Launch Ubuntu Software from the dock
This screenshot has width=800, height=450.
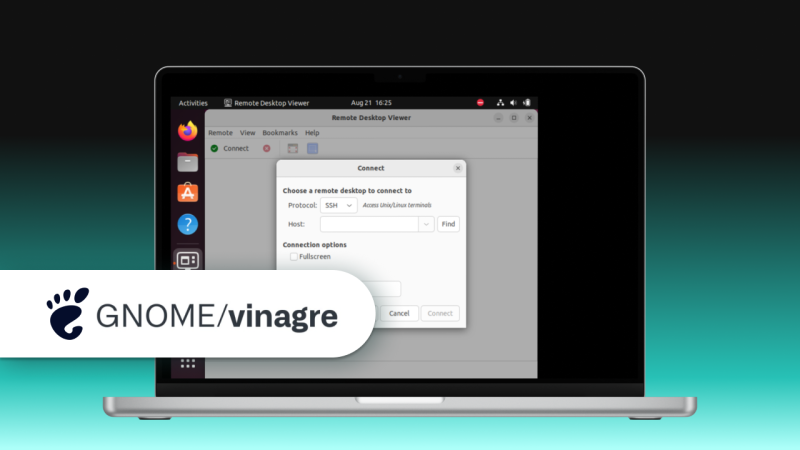tap(188, 193)
